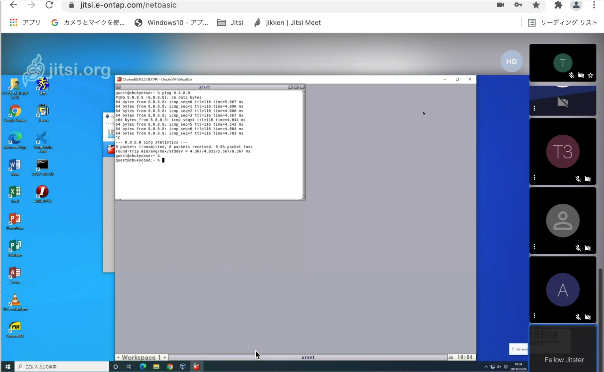
Task: Open the HD video quality indicator
Action: click(x=511, y=62)
